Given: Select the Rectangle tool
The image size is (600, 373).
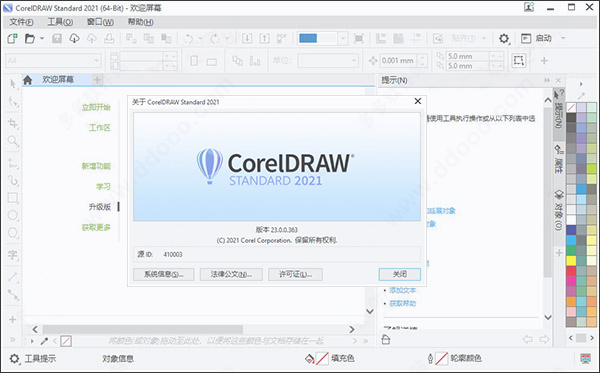Looking at the screenshot, I should 13,198.
